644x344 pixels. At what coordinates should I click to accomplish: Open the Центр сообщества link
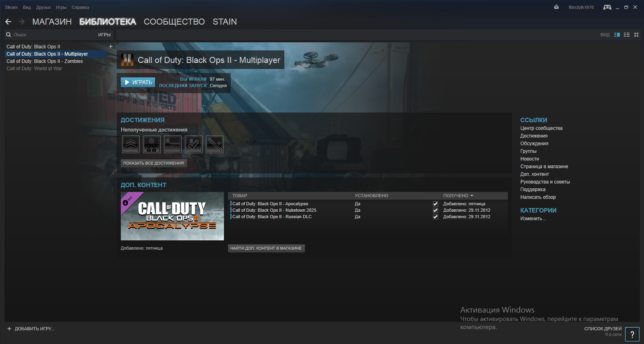[541, 128]
